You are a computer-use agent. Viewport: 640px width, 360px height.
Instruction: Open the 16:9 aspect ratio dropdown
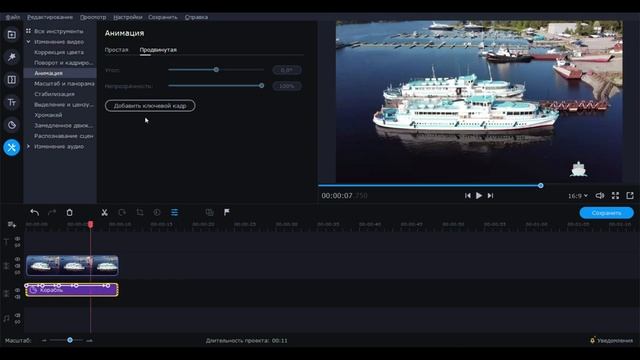coord(578,196)
